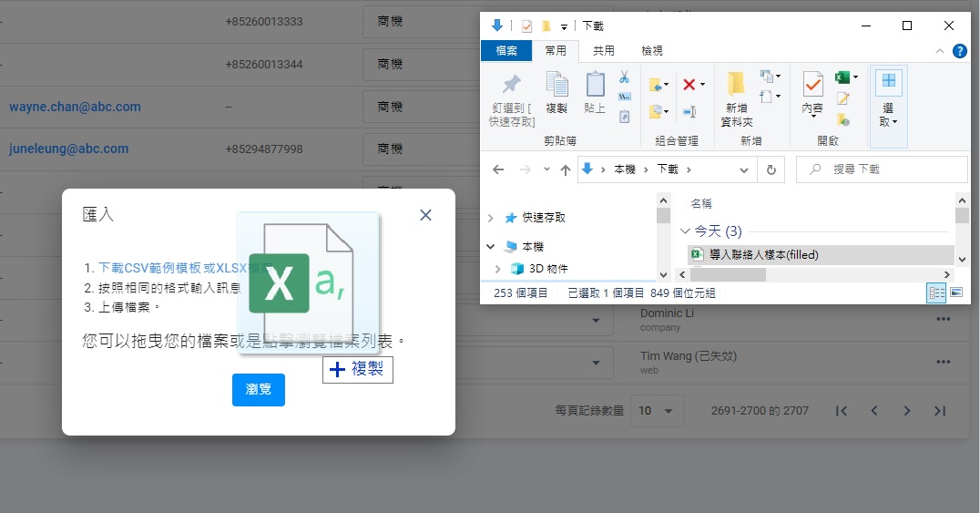Image resolution: width=980 pixels, height=513 pixels.
Task: Click the 下載 breadcrumb in address bar
Action: (x=668, y=169)
